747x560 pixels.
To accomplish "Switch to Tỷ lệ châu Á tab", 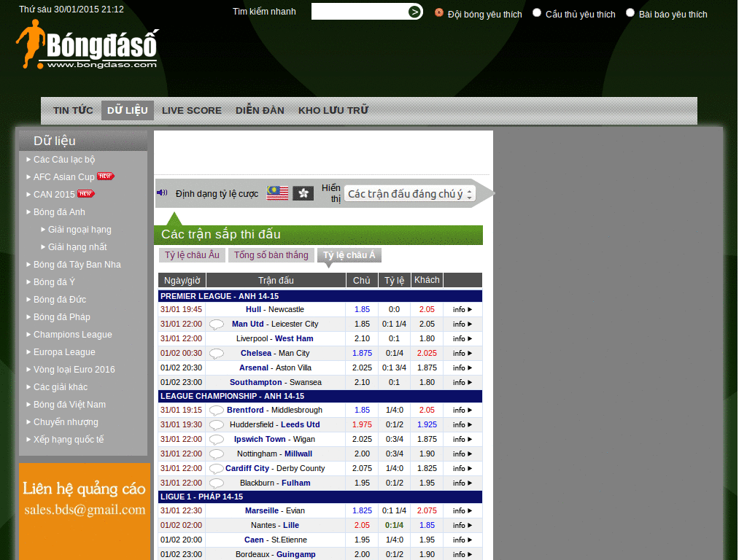I will (349, 255).
